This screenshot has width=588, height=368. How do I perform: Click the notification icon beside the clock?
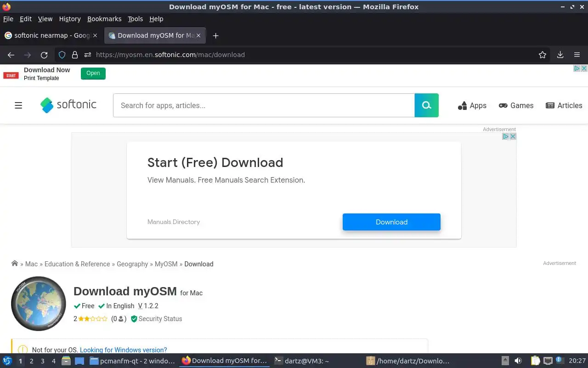coord(559,361)
